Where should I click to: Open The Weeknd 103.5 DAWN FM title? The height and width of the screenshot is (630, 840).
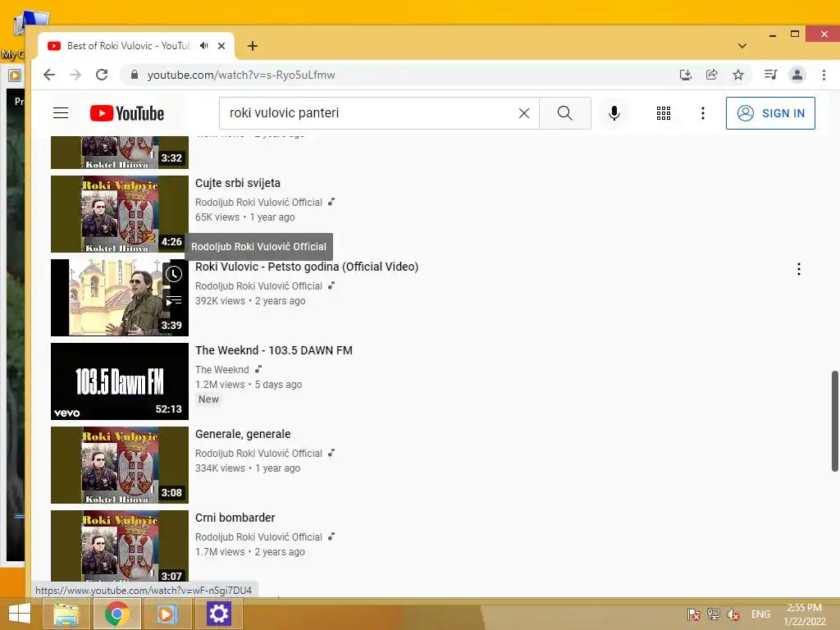[274, 350]
